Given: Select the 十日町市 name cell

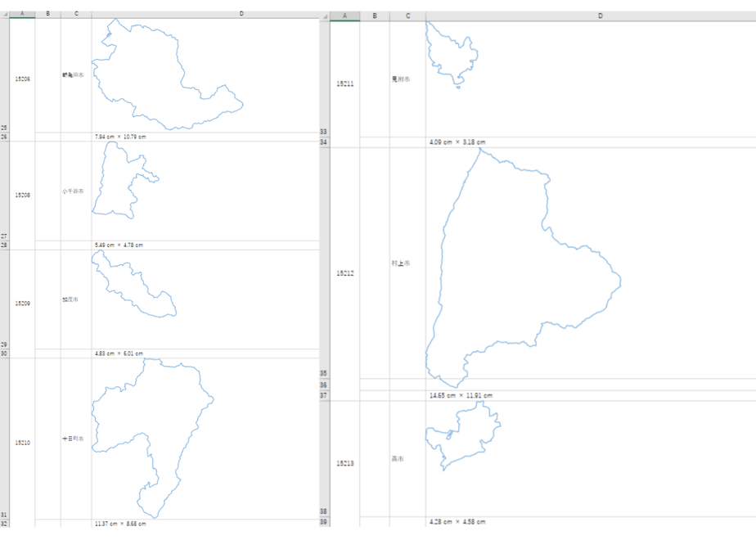Looking at the screenshot, I should [76, 439].
